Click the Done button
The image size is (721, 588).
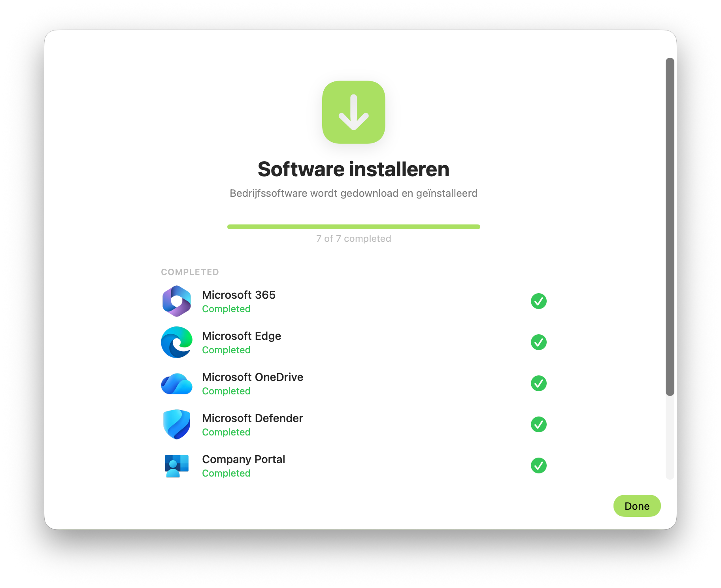[x=637, y=506]
